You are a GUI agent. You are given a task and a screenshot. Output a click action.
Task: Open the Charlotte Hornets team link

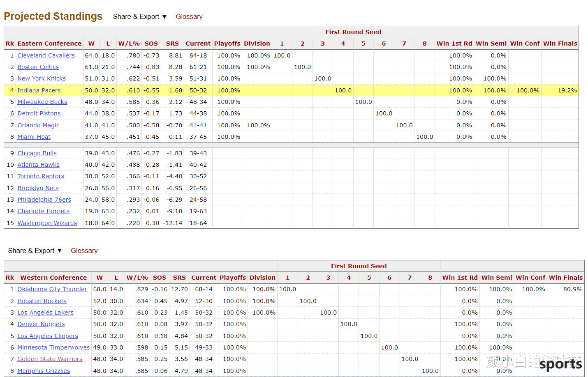pos(43,211)
